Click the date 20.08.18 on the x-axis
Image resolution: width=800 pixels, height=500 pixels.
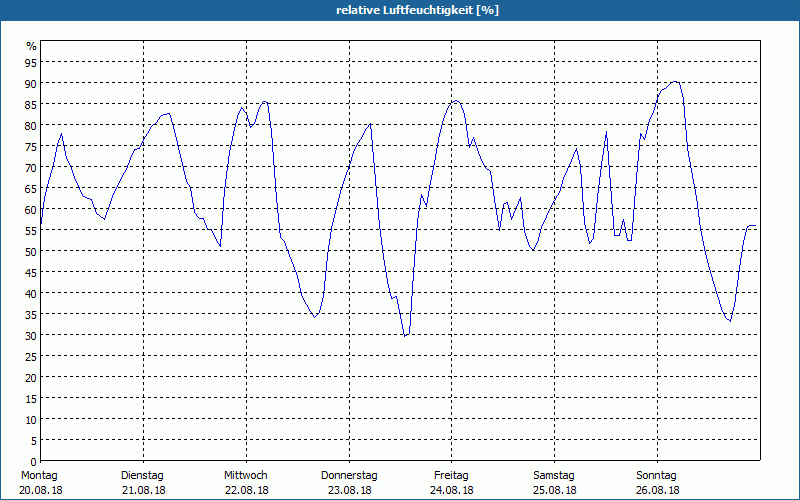coord(40,490)
